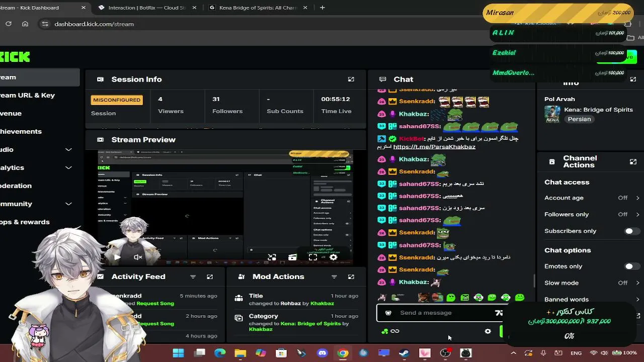This screenshot has width=644, height=362.
Task: Click the chat panel scrollbar
Action: tap(534, 281)
